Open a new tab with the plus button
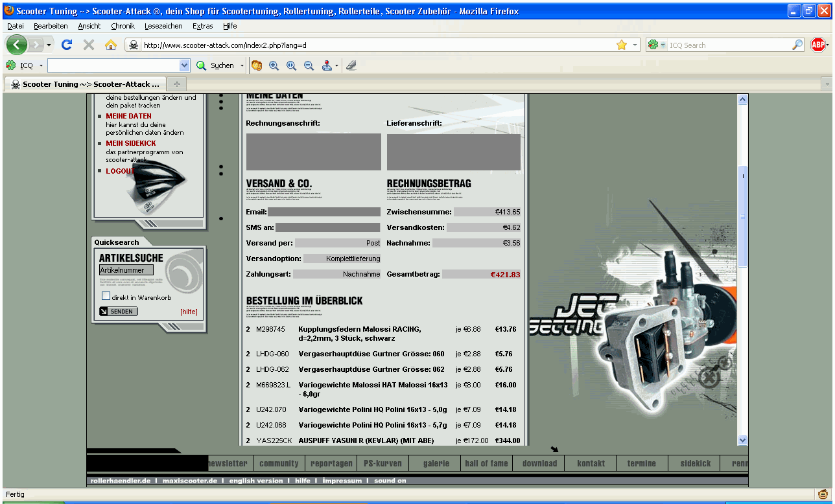 point(177,84)
